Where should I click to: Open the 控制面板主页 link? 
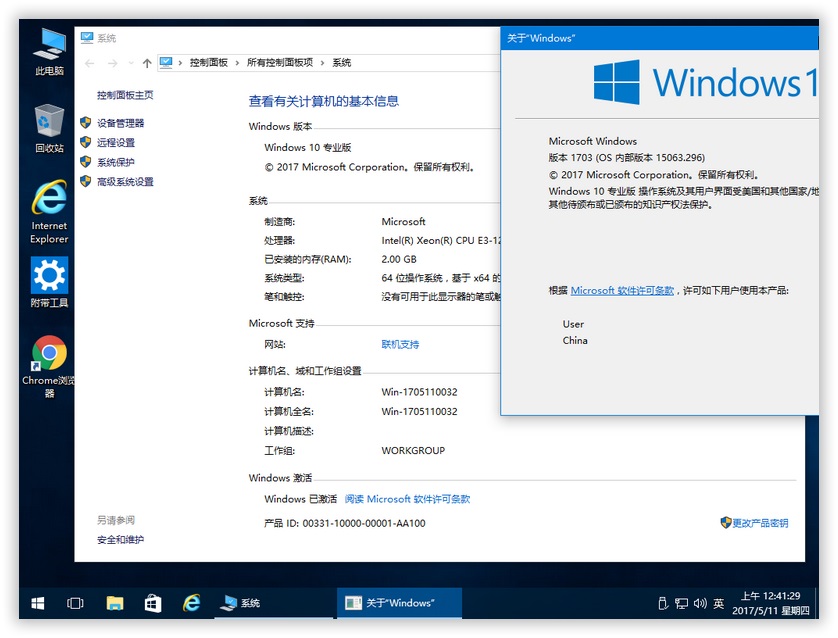[x=125, y=95]
